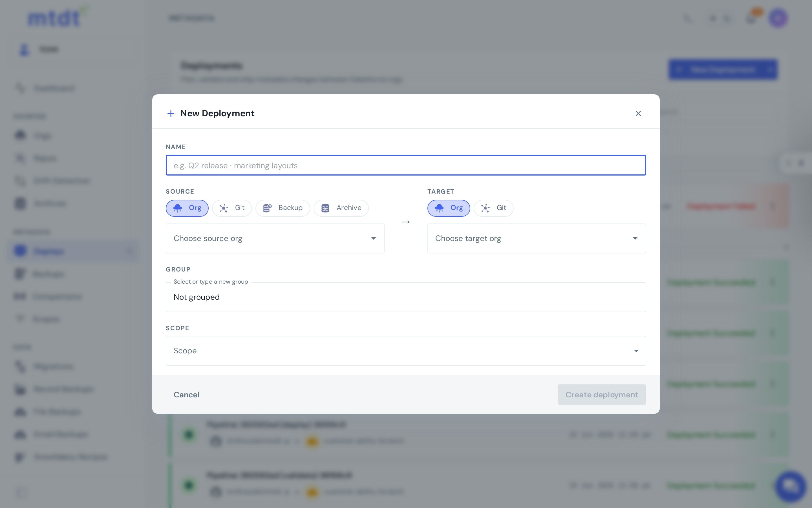812x508 pixels.
Task: Click the caret arrow of Scope dropdown
Action: [x=636, y=351]
